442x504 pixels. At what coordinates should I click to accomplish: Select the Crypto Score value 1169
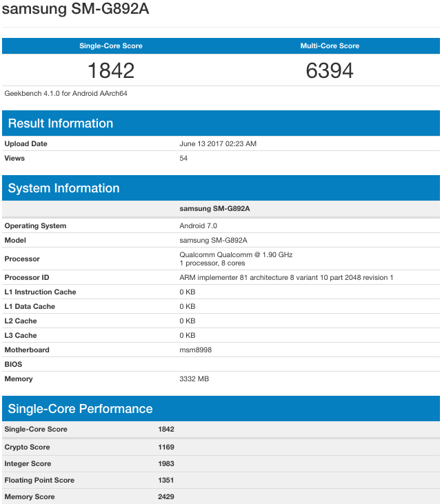tap(166, 447)
